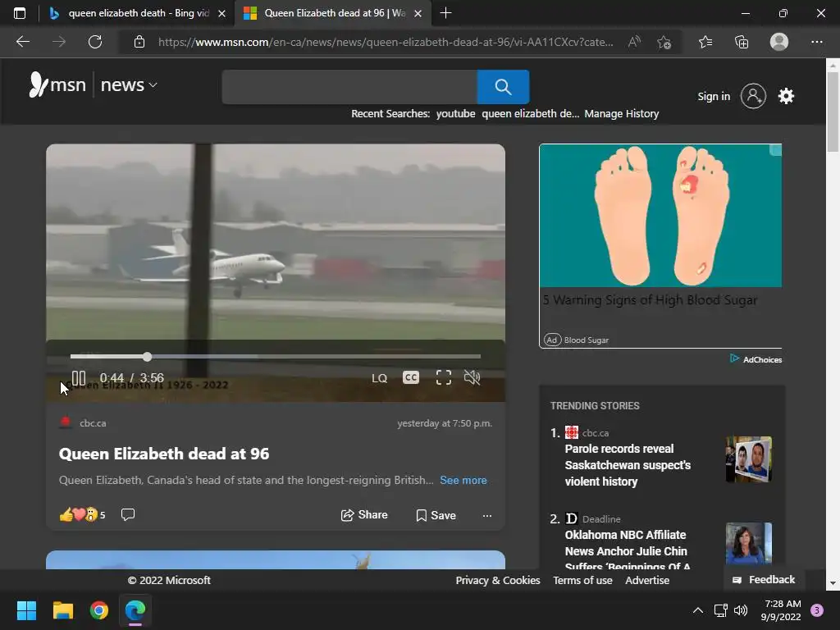Open Terms of use footer link
Viewport: 840px width, 630px height.
[582, 580]
